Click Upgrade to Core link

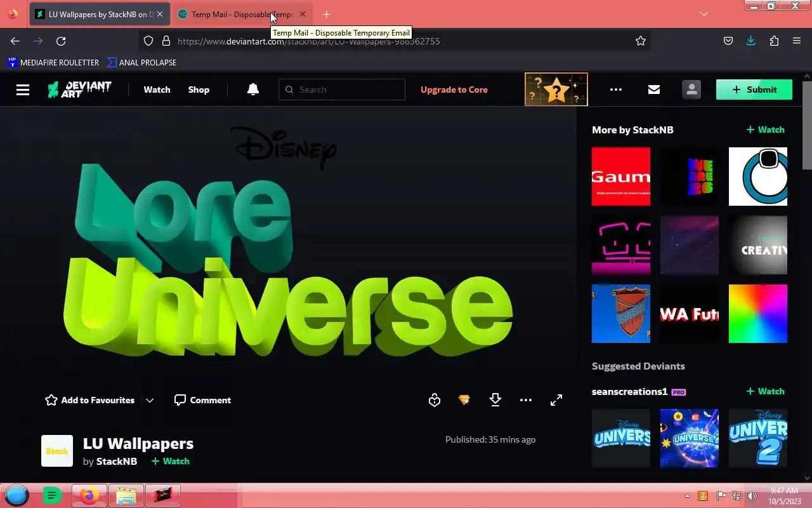pos(454,90)
